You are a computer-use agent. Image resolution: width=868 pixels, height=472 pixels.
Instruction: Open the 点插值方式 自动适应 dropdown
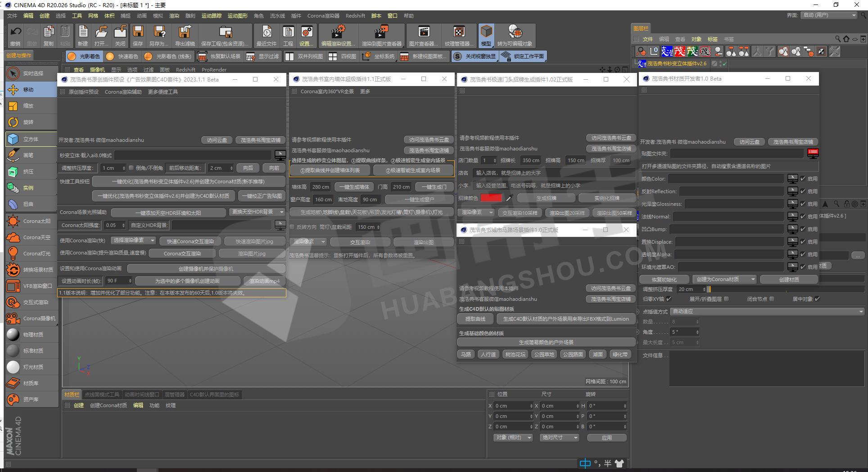(x=767, y=312)
